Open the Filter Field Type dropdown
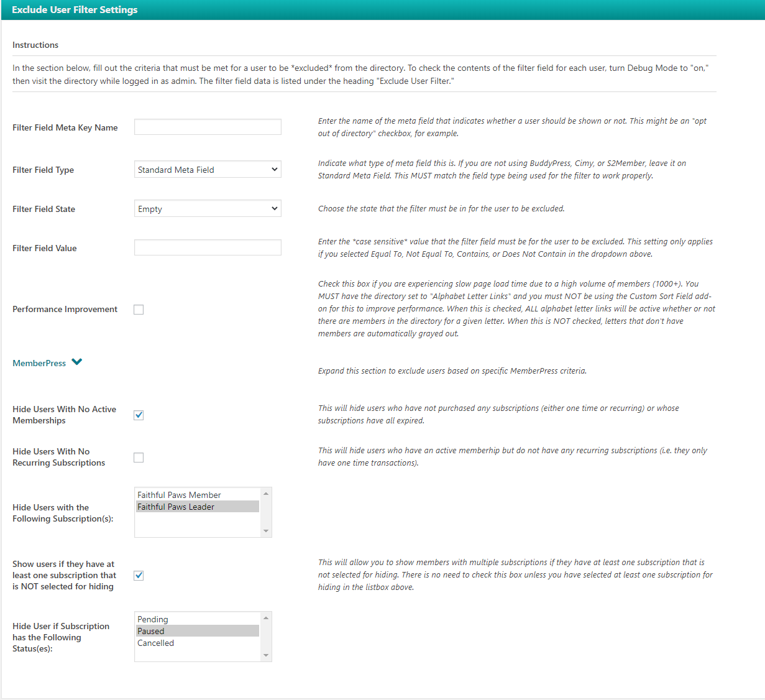 click(208, 170)
